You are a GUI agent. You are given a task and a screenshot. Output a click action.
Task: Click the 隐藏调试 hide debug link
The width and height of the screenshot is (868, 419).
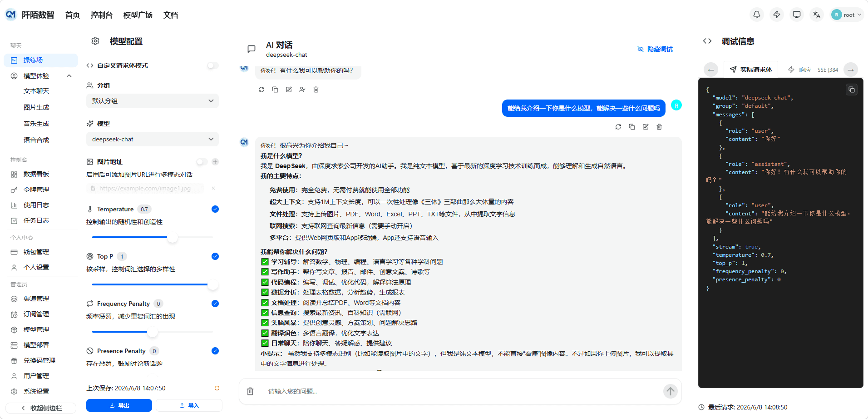pyautogui.click(x=655, y=49)
